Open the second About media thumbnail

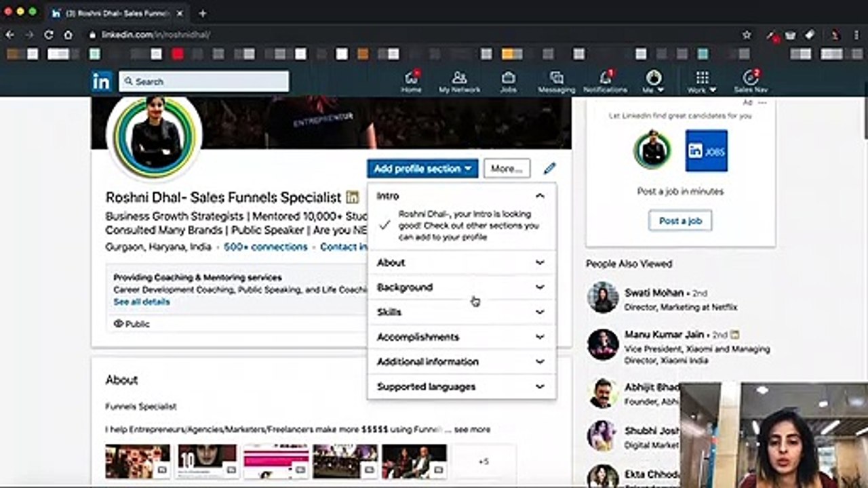click(x=208, y=462)
